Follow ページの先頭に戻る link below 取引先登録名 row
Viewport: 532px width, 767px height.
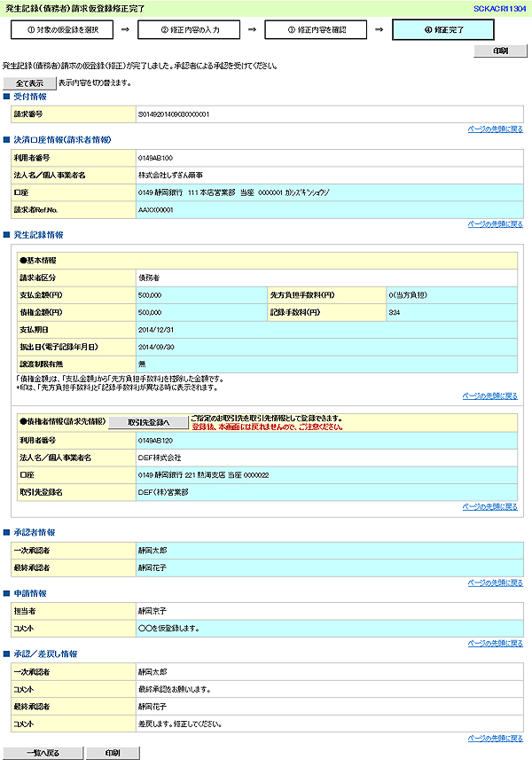click(x=490, y=507)
